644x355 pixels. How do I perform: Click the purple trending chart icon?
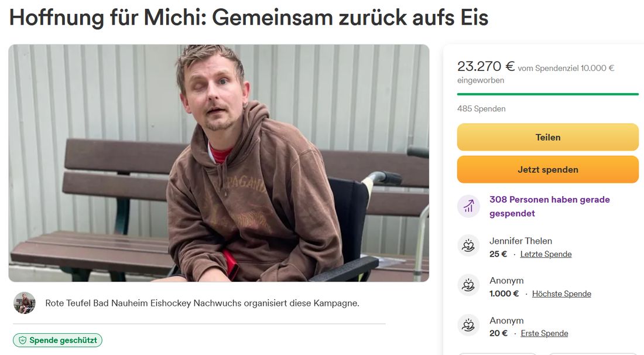468,206
